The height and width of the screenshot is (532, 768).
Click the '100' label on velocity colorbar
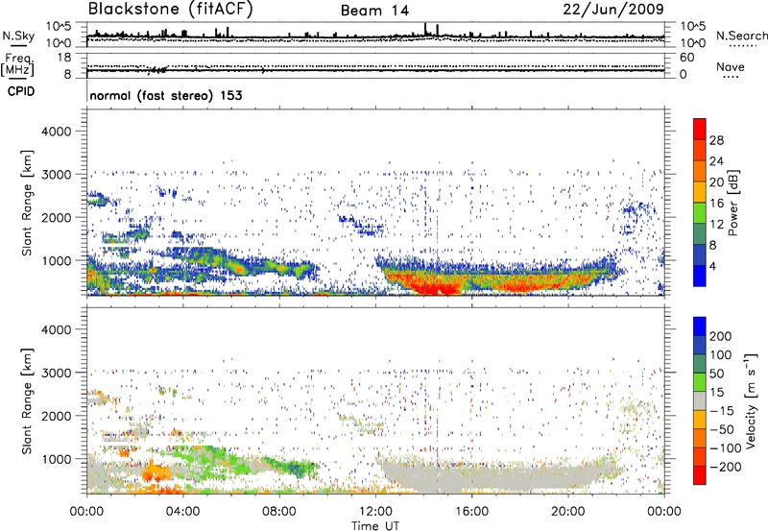721,355
